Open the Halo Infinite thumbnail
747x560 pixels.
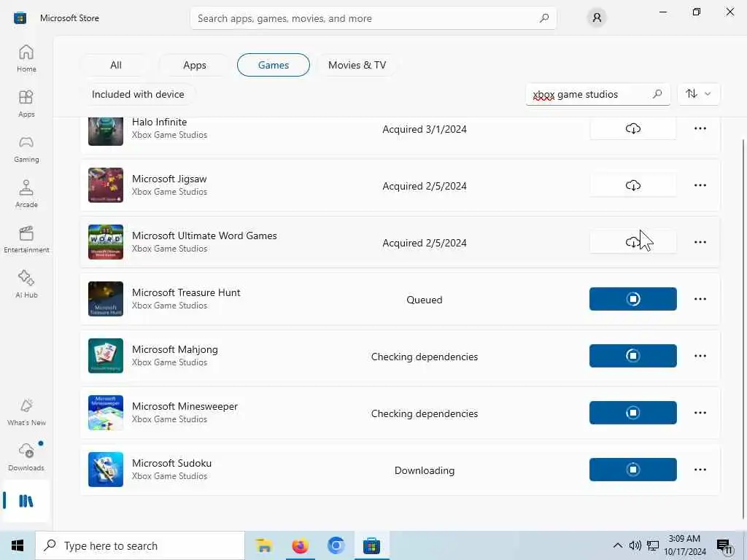pyautogui.click(x=106, y=131)
